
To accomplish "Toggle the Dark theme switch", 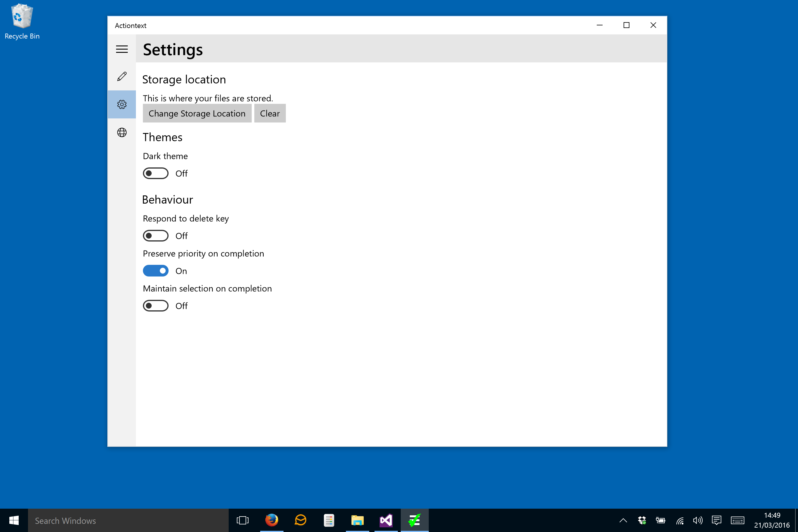I will pos(155,173).
